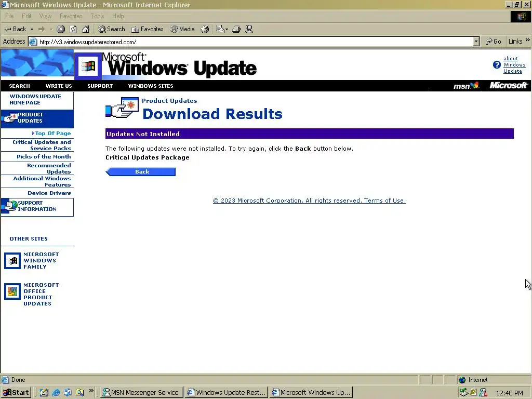Click the Microsoft logo in nav bar
532x399 pixels.
pyautogui.click(x=508, y=86)
